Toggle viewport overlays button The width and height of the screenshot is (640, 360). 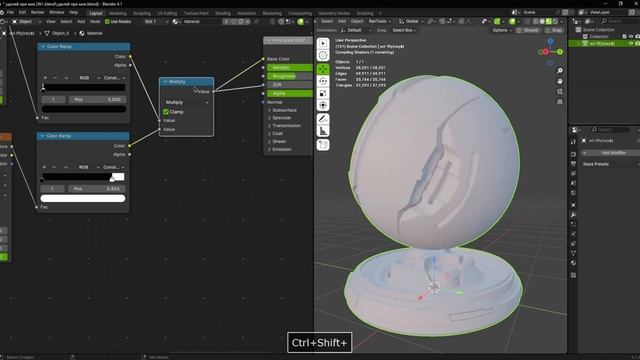point(512,21)
